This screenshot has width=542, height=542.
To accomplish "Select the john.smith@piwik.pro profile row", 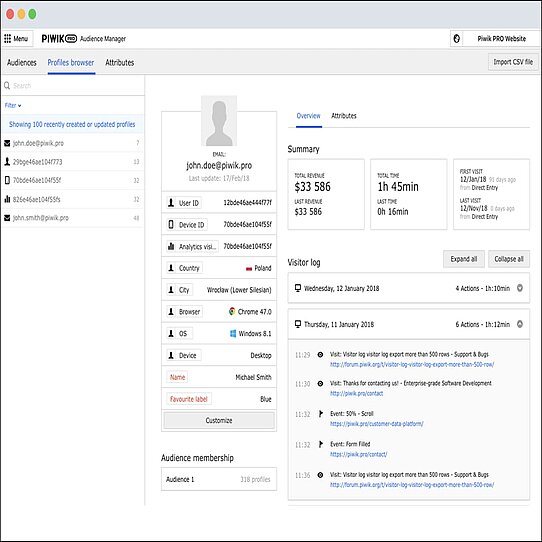I will click(73, 218).
